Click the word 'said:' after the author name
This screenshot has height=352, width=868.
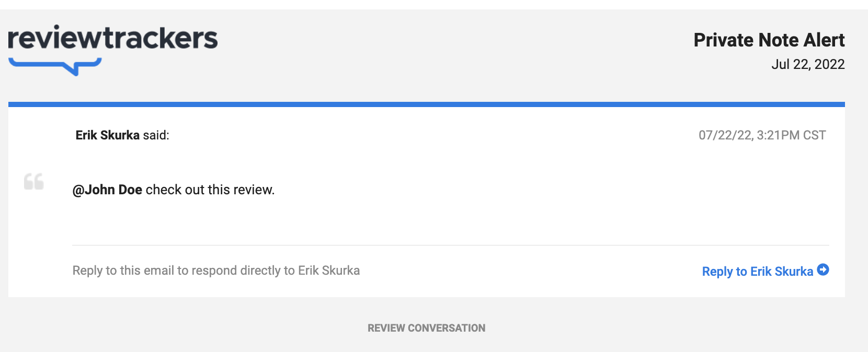(x=156, y=135)
